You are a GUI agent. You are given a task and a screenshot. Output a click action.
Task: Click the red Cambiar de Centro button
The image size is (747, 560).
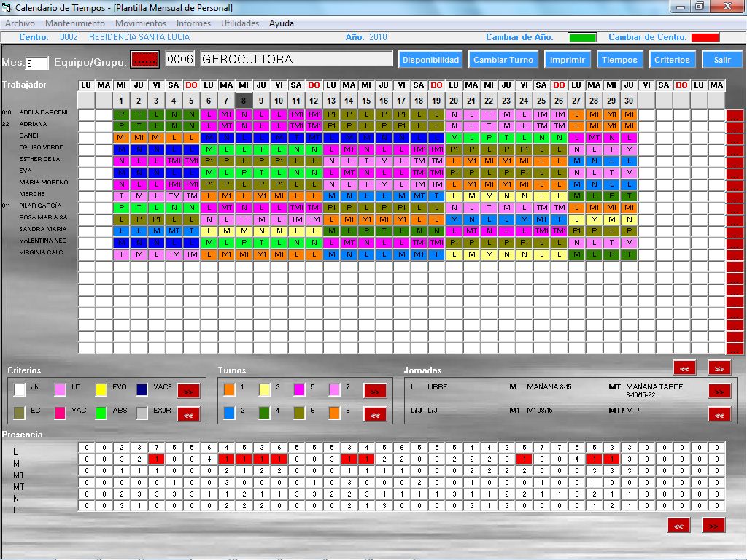pos(705,37)
